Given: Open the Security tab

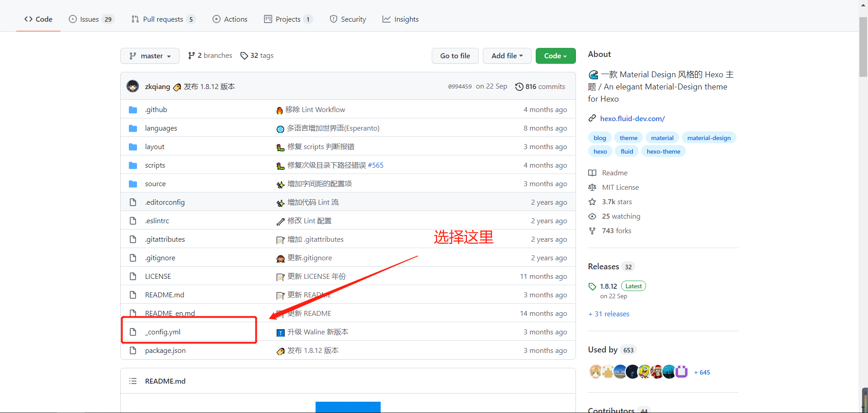Looking at the screenshot, I should pyautogui.click(x=348, y=19).
